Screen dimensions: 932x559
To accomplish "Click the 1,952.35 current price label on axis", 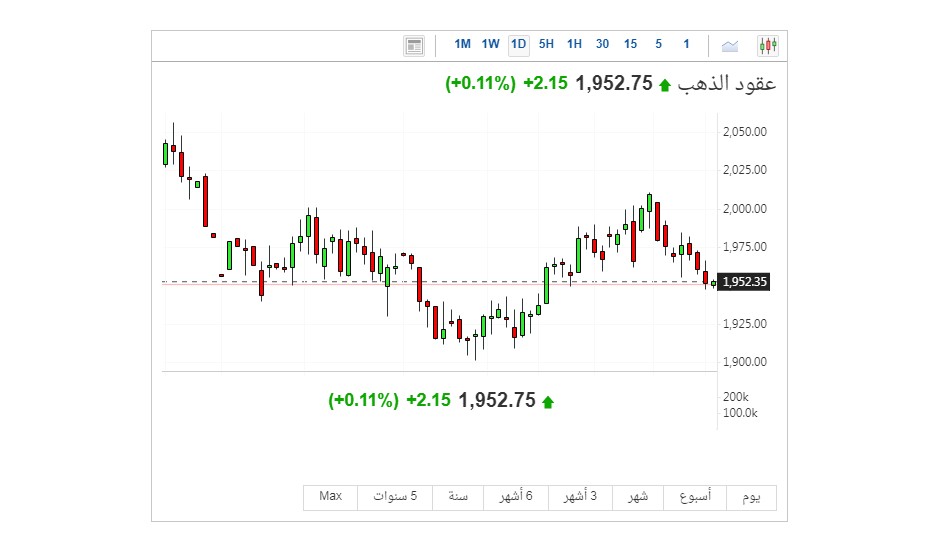I will (x=744, y=282).
